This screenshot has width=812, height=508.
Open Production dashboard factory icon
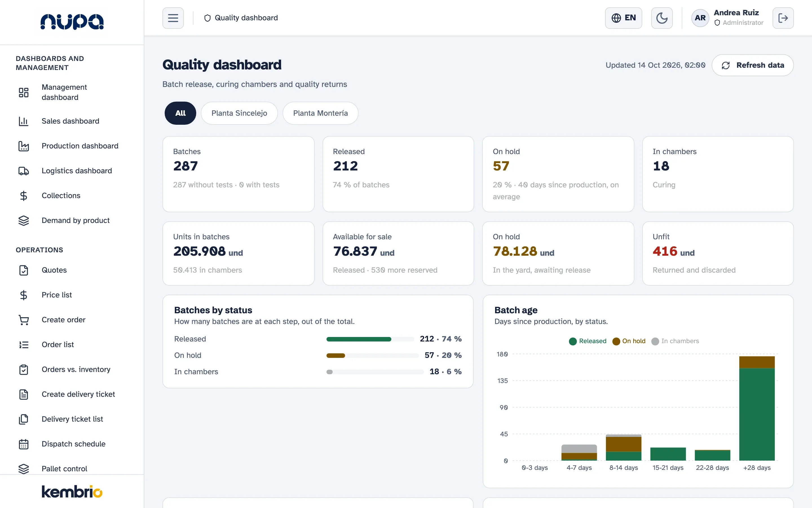(23, 146)
